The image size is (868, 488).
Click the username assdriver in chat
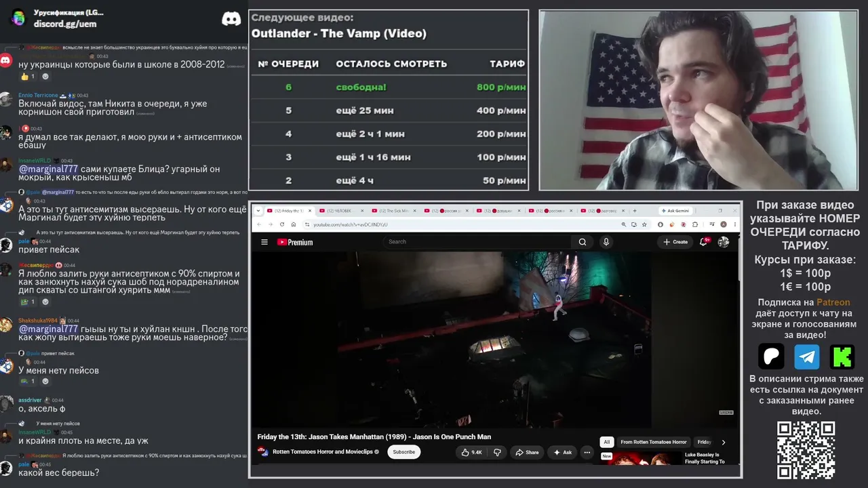30,401
